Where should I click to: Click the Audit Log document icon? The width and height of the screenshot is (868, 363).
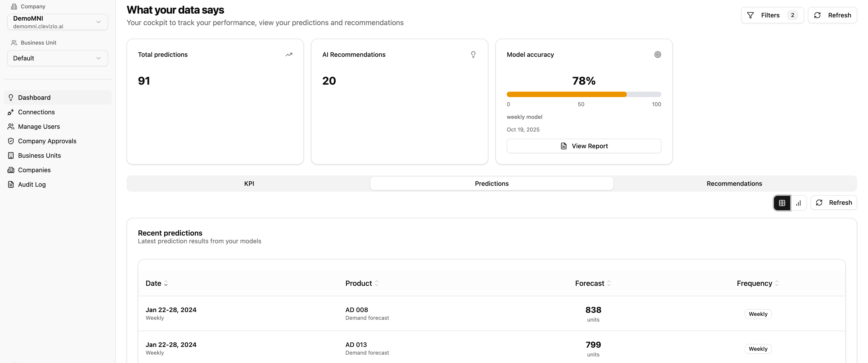tap(11, 184)
